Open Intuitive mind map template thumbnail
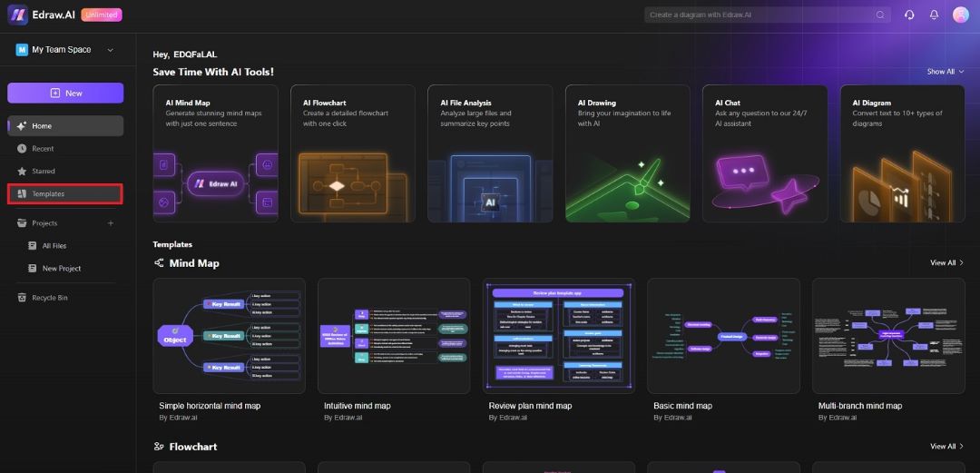The width and height of the screenshot is (980, 473). point(394,336)
